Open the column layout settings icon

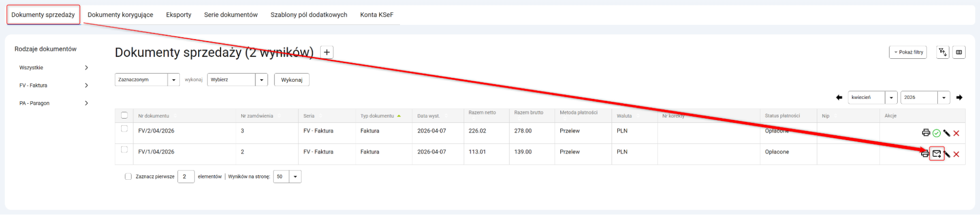(959, 52)
